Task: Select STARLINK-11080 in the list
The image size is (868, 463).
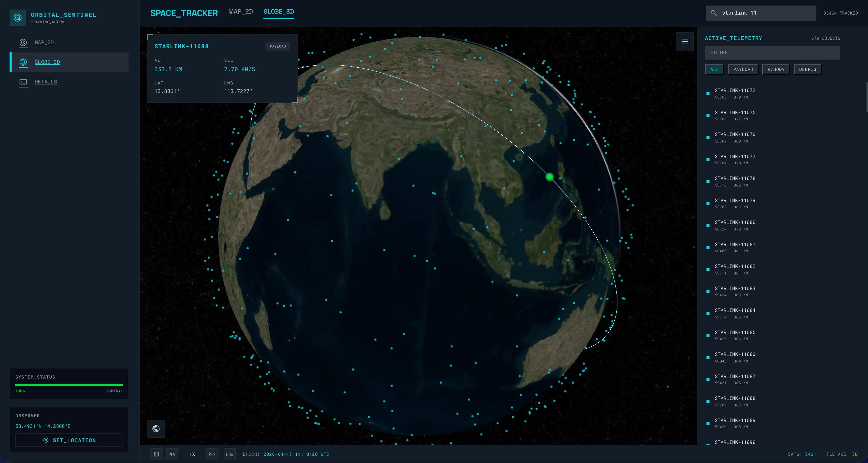Action: click(x=782, y=225)
